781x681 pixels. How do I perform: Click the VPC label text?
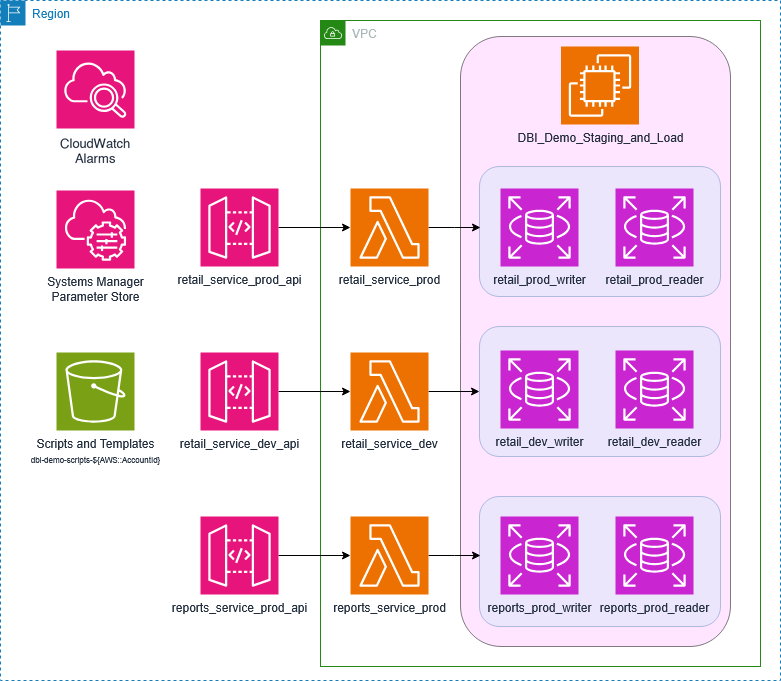click(364, 34)
